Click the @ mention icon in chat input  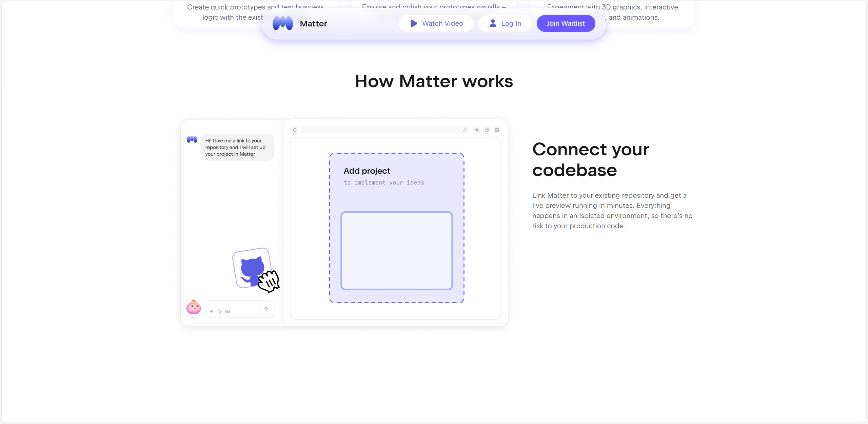pyautogui.click(x=219, y=311)
